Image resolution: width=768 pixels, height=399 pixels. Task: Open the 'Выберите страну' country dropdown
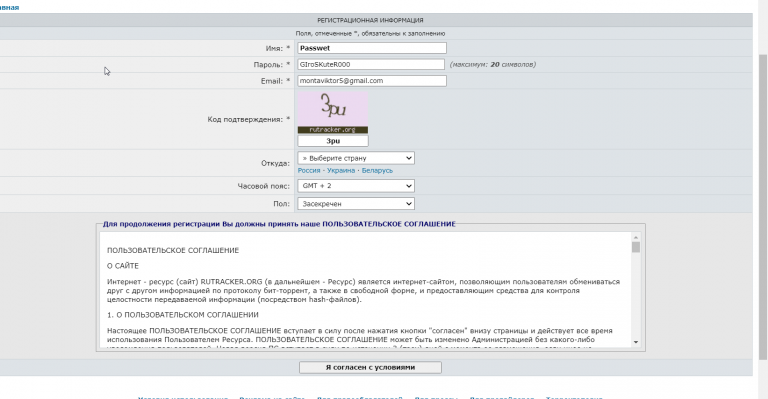[x=356, y=158]
